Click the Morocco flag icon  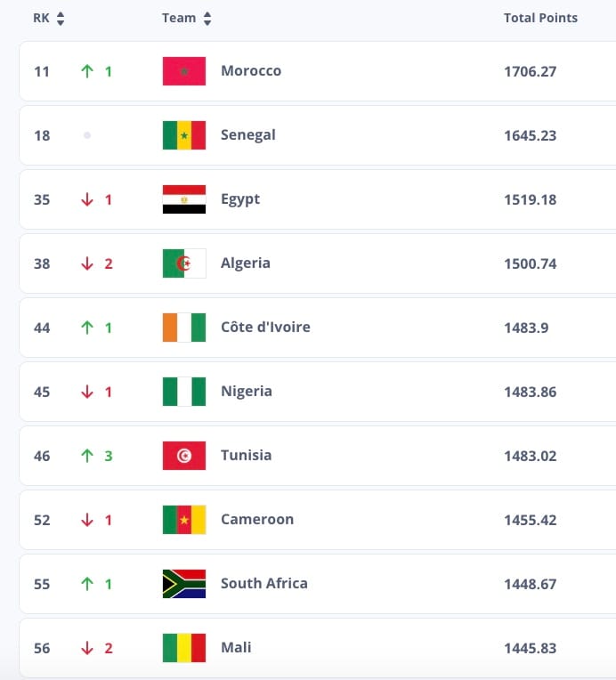(184, 71)
